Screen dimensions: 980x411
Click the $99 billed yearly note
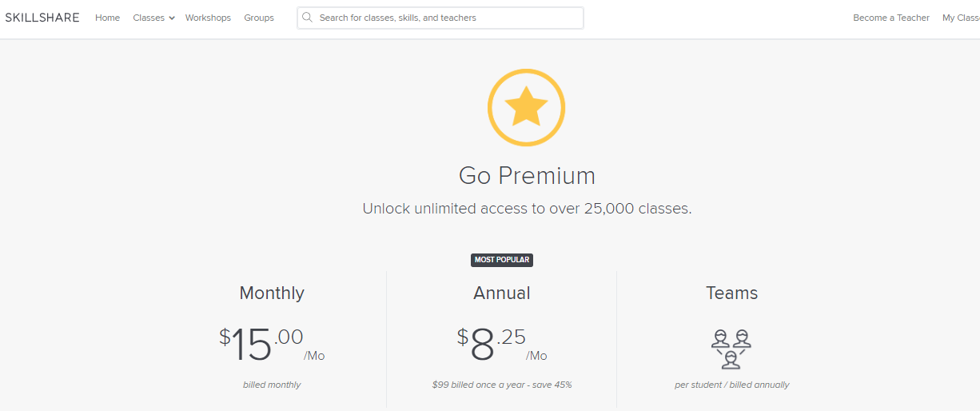pyautogui.click(x=501, y=385)
